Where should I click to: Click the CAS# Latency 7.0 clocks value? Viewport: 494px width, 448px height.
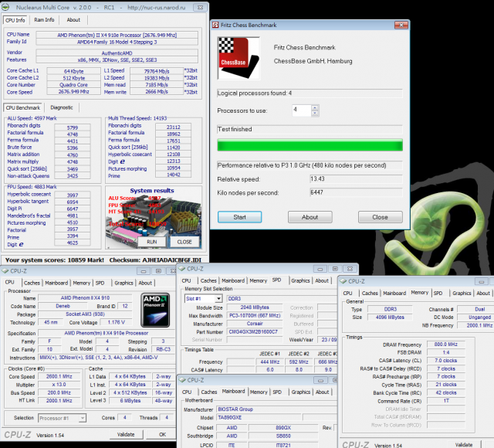point(446,361)
